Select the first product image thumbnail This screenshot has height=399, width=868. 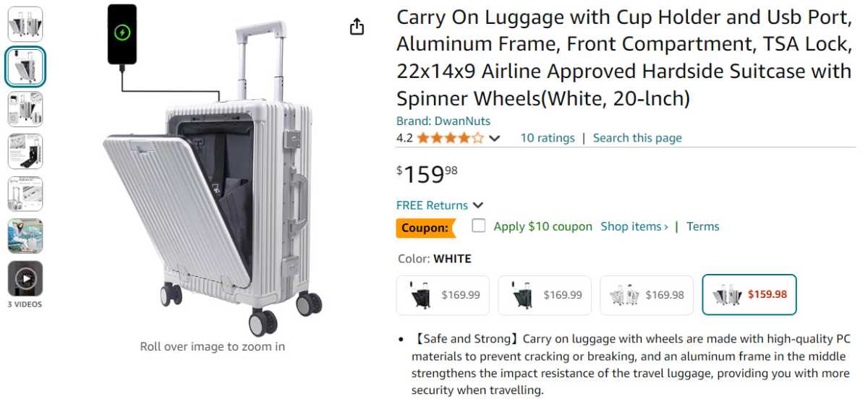click(25, 24)
